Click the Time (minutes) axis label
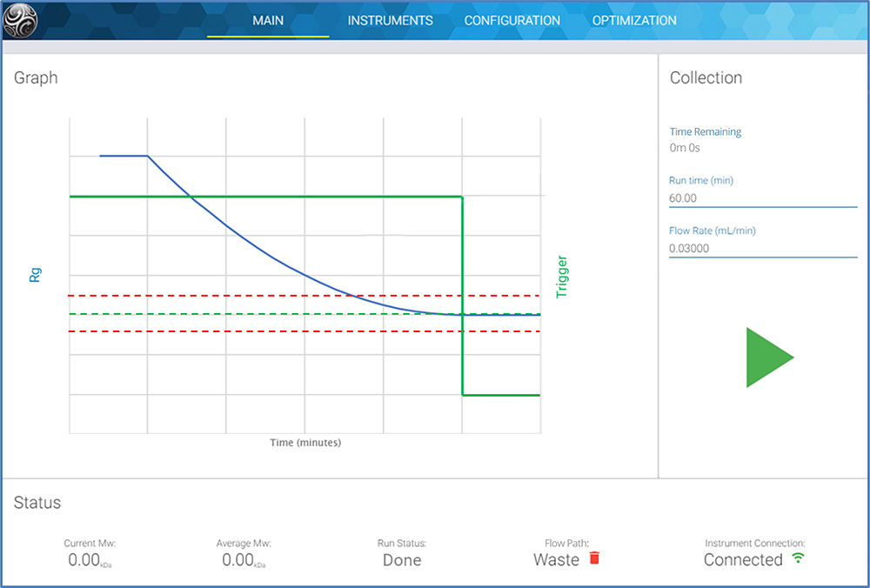Image resolution: width=870 pixels, height=588 pixels. 305,443
